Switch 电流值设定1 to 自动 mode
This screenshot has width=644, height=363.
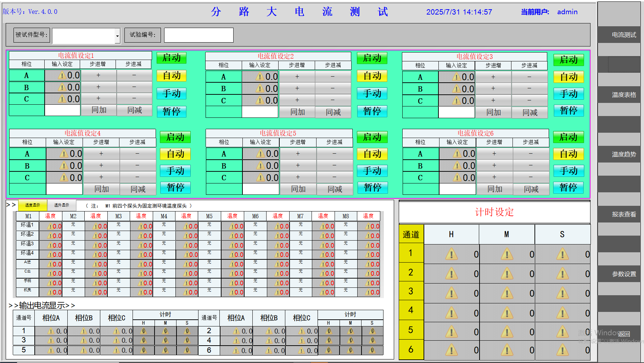click(172, 76)
